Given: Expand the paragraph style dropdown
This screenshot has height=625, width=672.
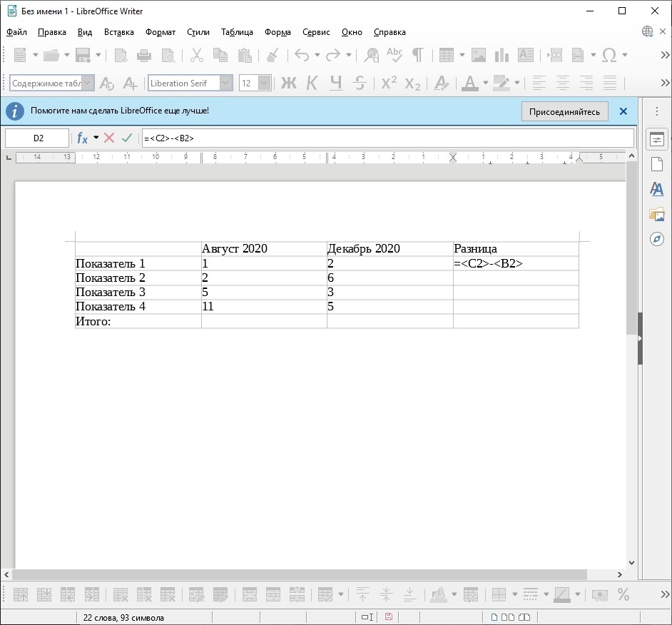Looking at the screenshot, I should coord(88,83).
